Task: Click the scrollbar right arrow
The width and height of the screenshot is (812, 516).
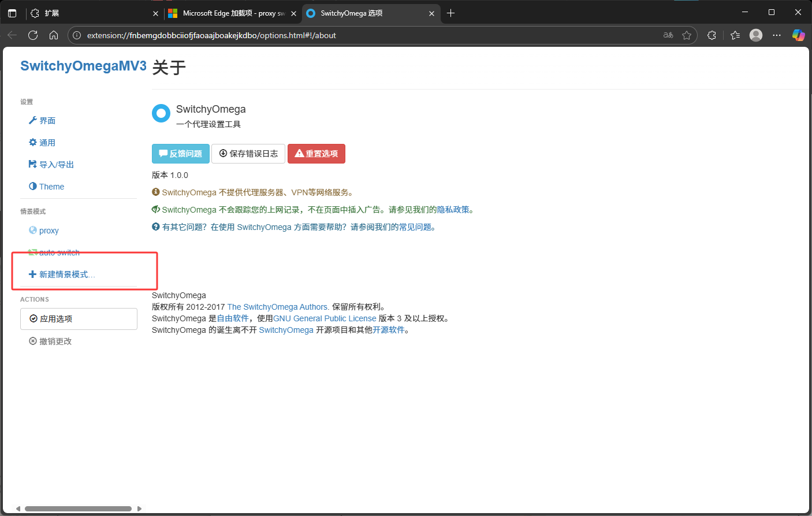Action: 139,508
